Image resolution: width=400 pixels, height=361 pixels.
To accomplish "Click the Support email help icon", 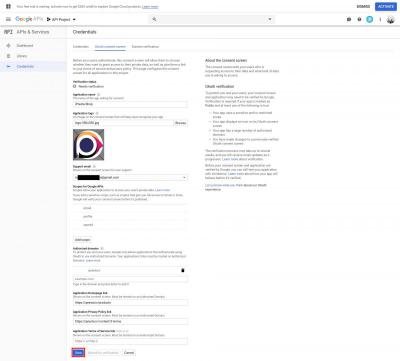I will [x=94, y=166].
